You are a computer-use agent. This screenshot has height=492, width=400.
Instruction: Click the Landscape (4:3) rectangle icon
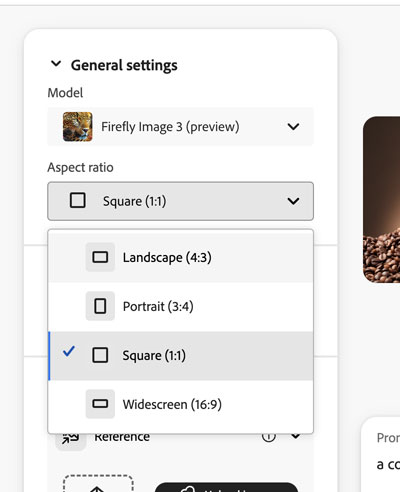(x=100, y=257)
